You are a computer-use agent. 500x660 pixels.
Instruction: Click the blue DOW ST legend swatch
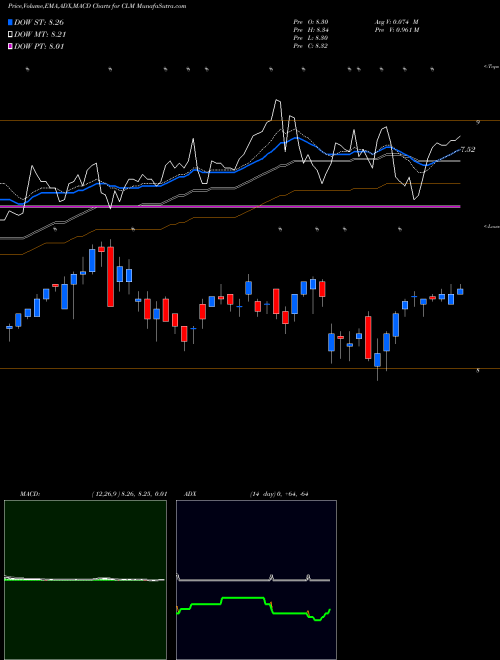pos(10,22)
